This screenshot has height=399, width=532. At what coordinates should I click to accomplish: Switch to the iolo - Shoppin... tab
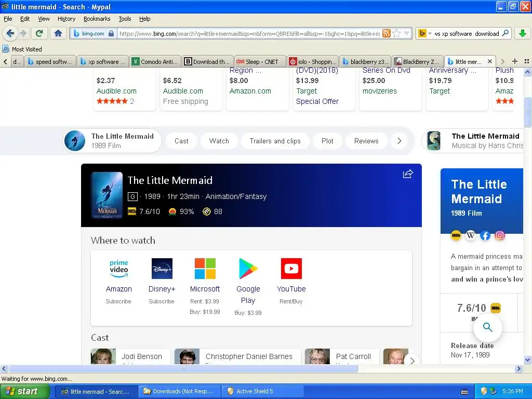point(312,61)
